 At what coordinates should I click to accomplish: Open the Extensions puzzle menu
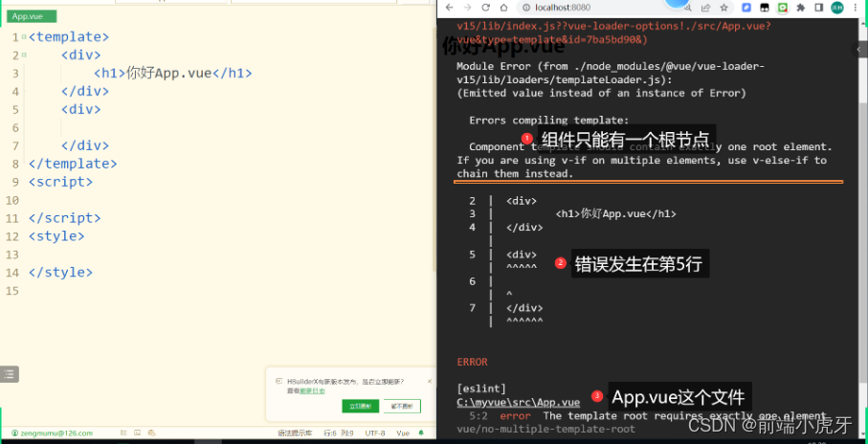pyautogui.click(x=800, y=8)
